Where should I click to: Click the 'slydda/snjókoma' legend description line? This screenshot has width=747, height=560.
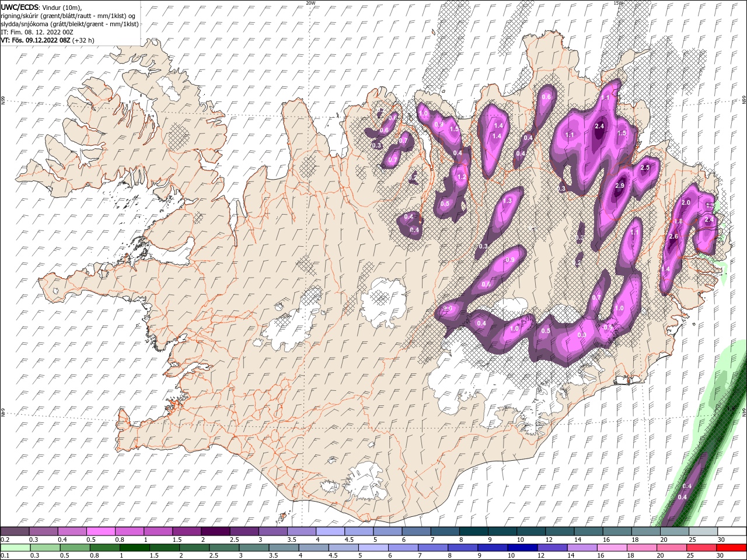tap(69, 24)
